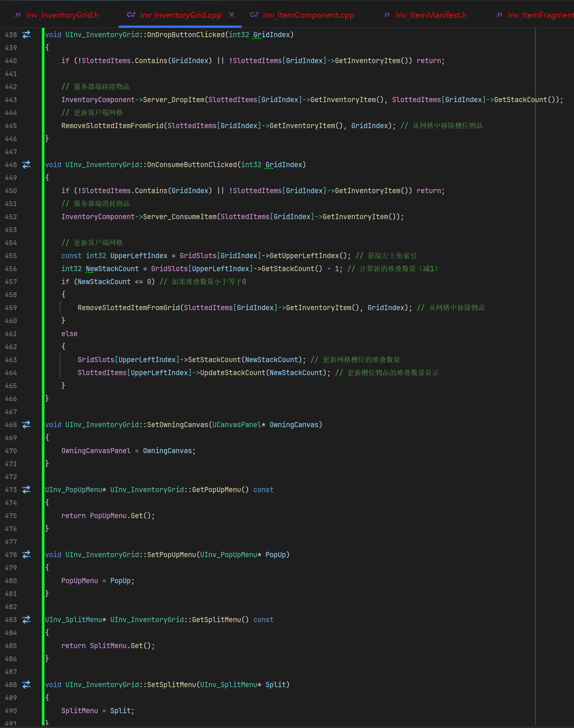Viewport: 574px width, 728px height.
Task: Click 'PopUpMenu = PopUp;' assignment
Action: point(98,581)
